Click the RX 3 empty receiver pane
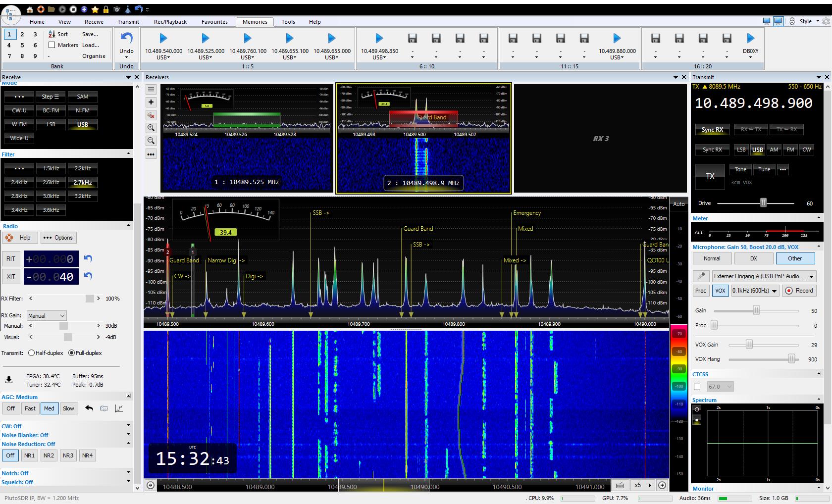 pyautogui.click(x=600, y=139)
